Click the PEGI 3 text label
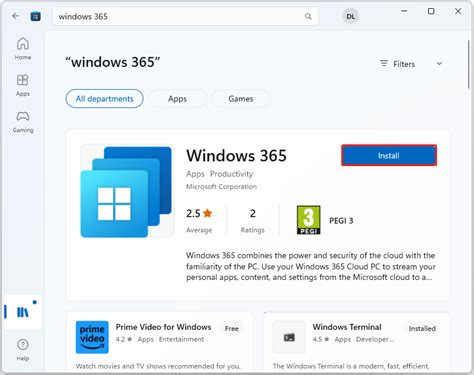 coord(341,221)
